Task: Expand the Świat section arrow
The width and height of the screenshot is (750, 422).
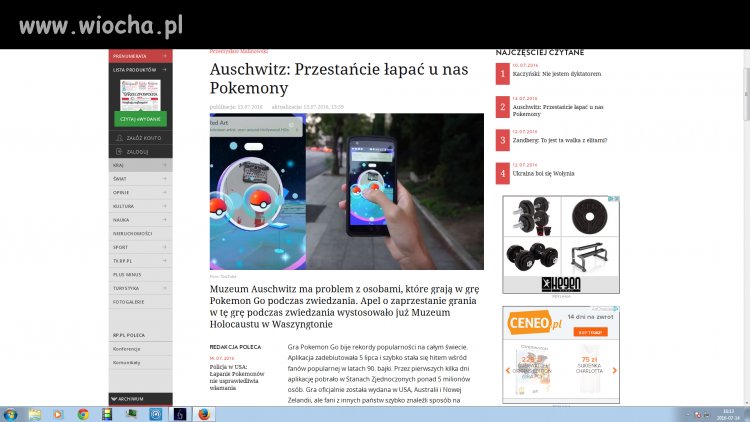Action: (165, 178)
